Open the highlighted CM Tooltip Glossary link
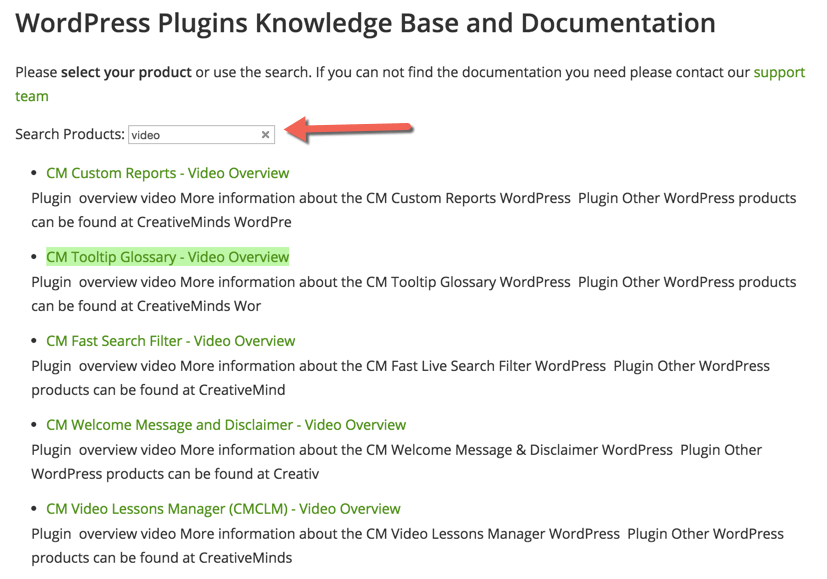This screenshot has height=579, width=827. click(x=167, y=257)
